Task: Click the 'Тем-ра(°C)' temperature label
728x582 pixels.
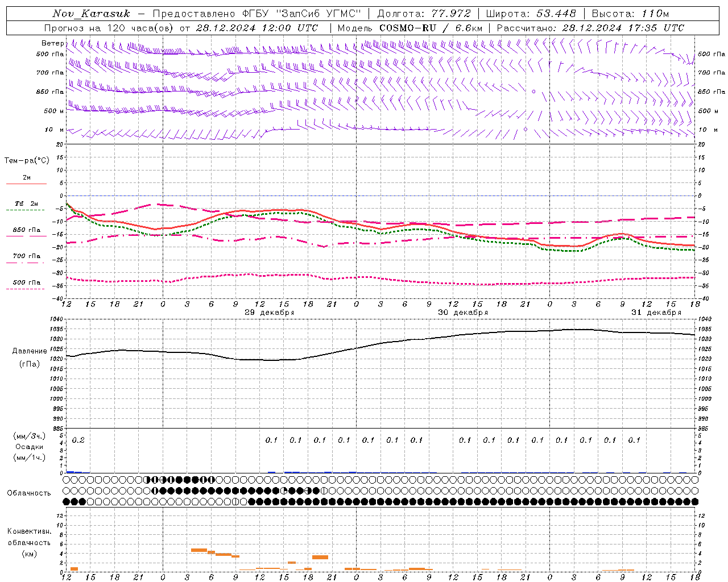Action: coord(27,161)
